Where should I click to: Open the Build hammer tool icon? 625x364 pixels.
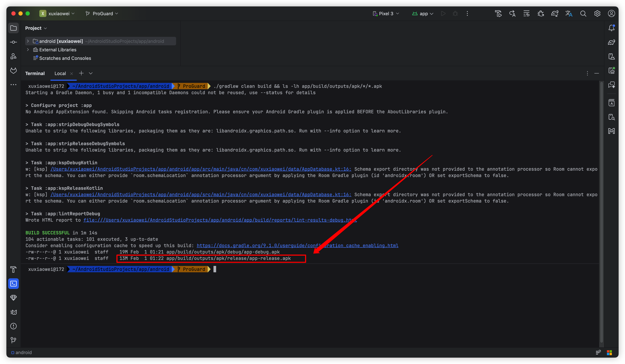pyautogui.click(x=13, y=269)
